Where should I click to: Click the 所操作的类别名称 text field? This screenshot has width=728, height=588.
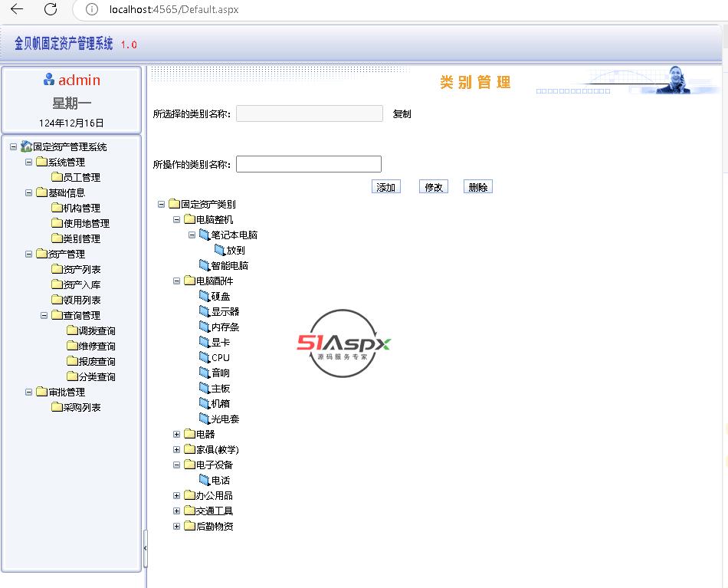tap(308, 164)
